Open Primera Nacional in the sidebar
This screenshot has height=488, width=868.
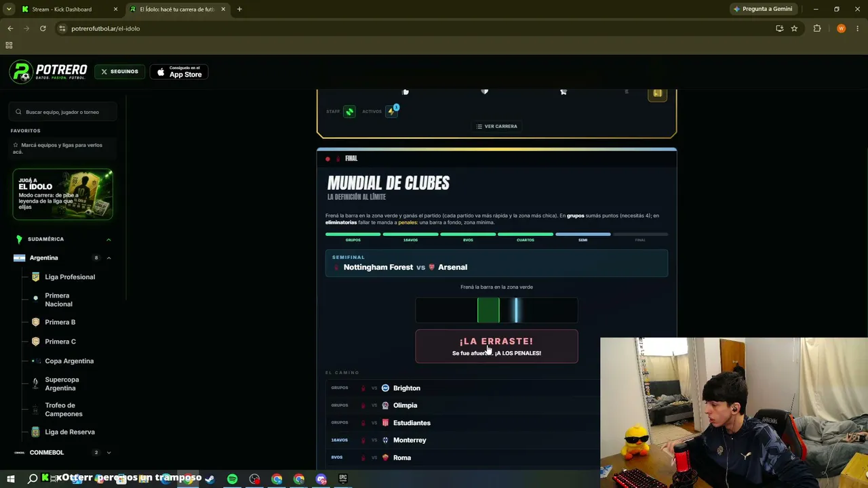click(58, 300)
